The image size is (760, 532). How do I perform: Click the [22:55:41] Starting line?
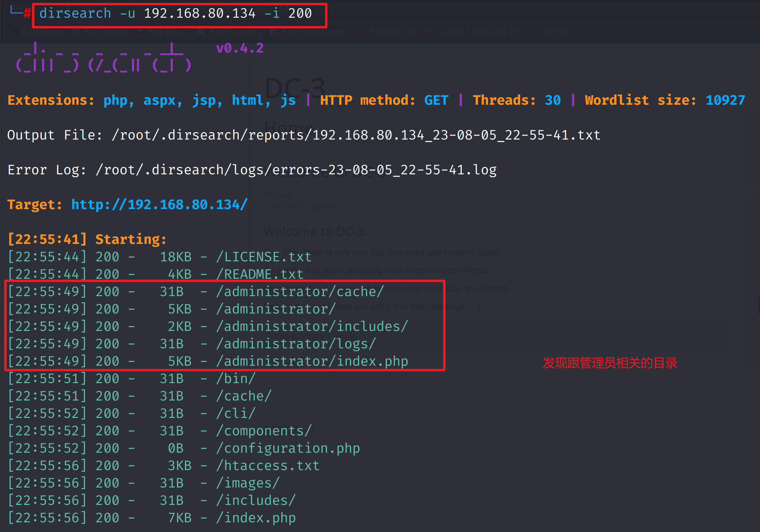click(87, 240)
